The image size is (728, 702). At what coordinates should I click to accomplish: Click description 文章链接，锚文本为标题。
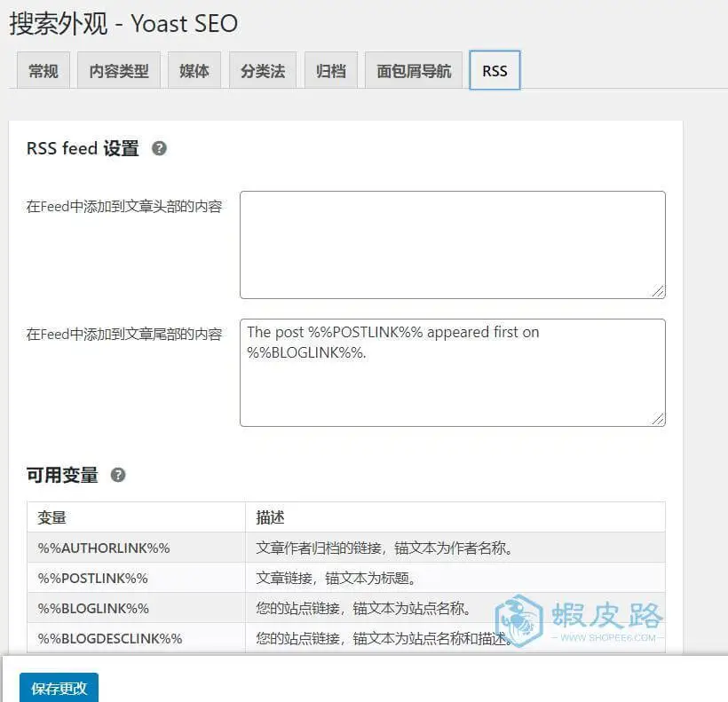pyautogui.click(x=336, y=578)
